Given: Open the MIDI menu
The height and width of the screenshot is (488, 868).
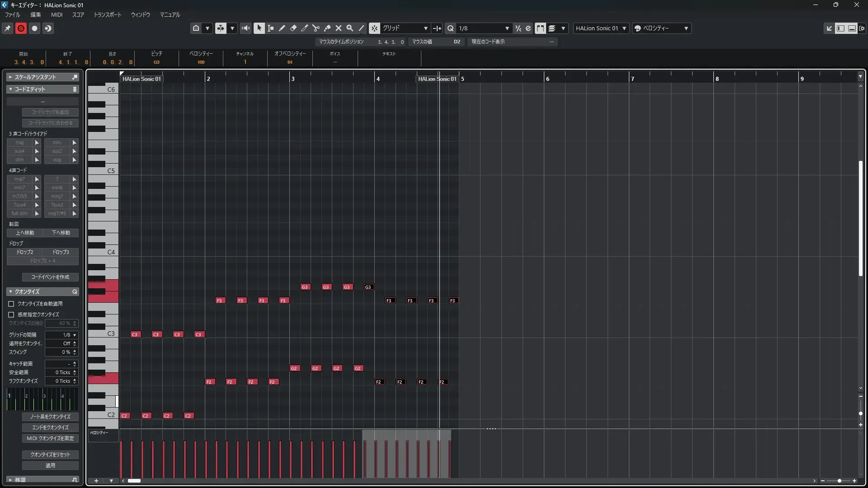Looking at the screenshot, I should pyautogui.click(x=57, y=14).
